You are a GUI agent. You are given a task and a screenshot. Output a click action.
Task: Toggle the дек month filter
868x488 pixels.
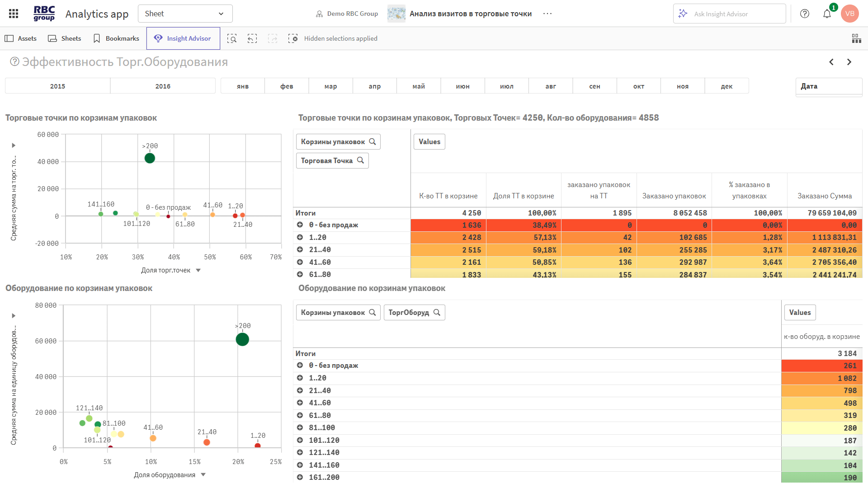[x=726, y=86]
